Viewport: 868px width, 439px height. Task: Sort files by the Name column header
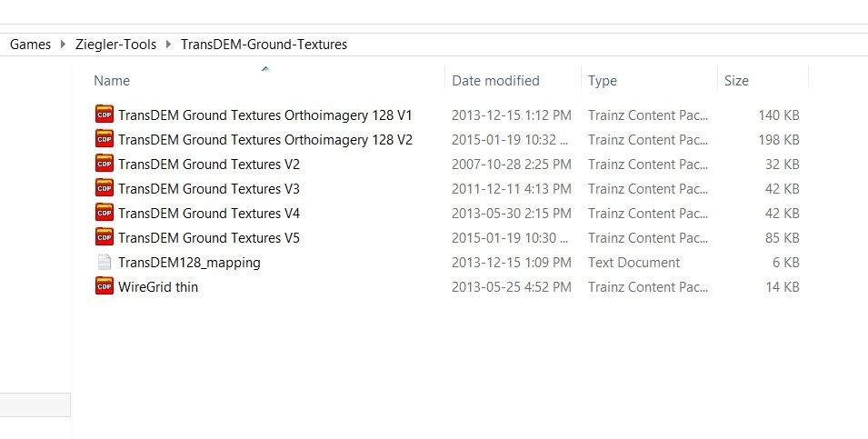pos(112,81)
